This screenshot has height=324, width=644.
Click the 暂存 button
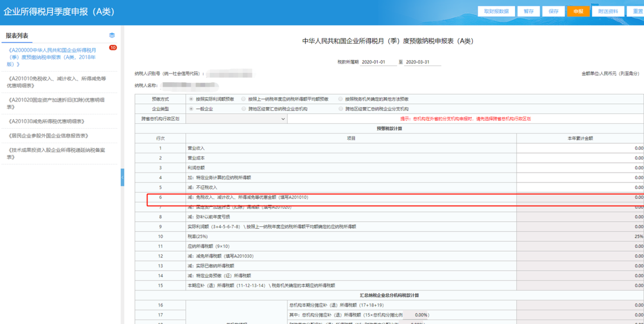[x=528, y=11]
